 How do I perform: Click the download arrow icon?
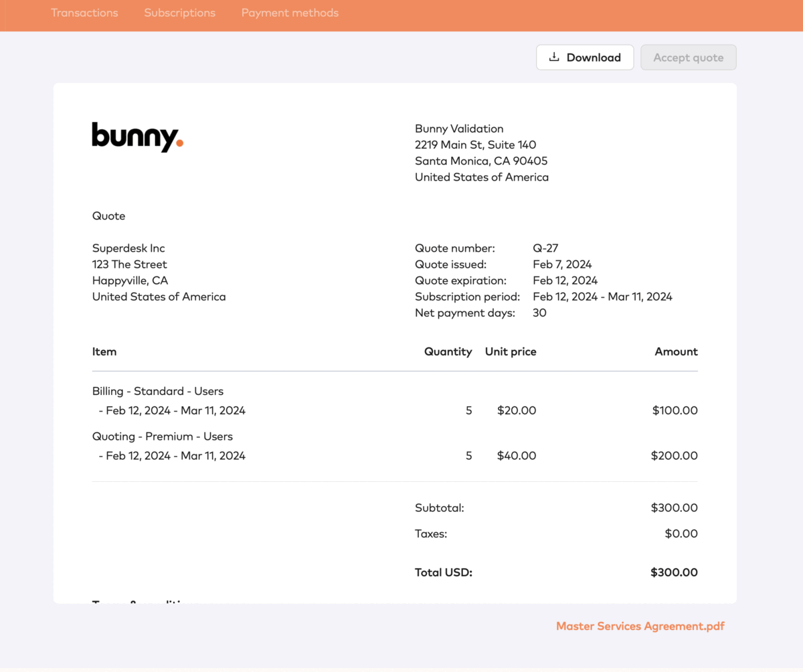554,58
